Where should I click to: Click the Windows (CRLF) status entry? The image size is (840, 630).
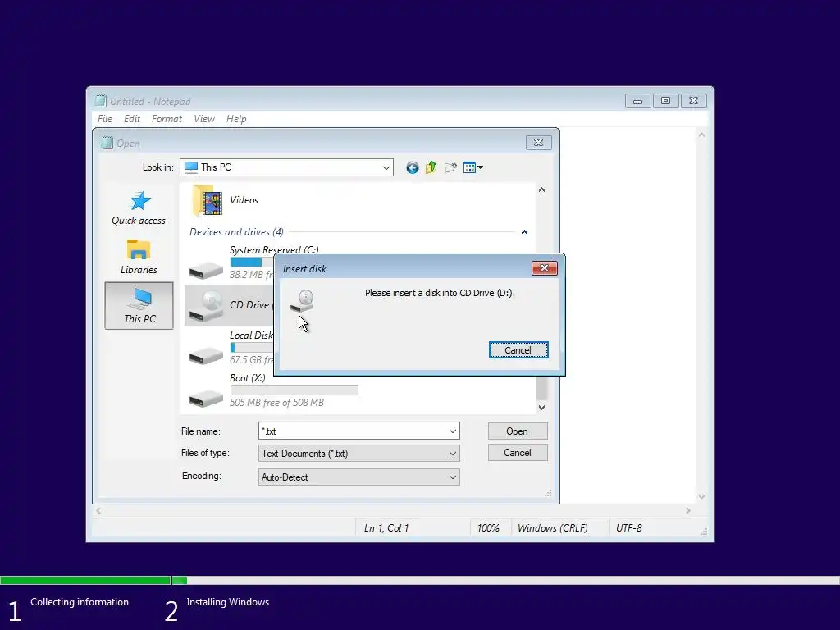coord(552,528)
